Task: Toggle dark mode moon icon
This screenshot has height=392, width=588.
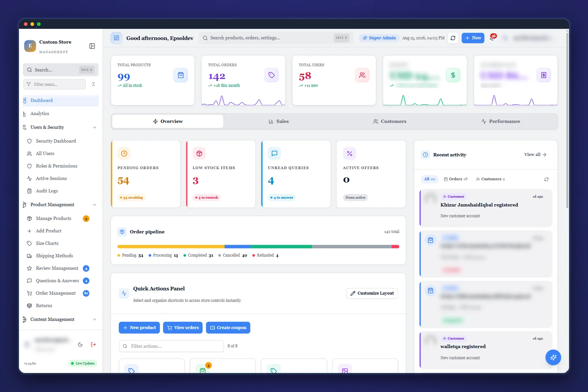Action: pos(80,344)
